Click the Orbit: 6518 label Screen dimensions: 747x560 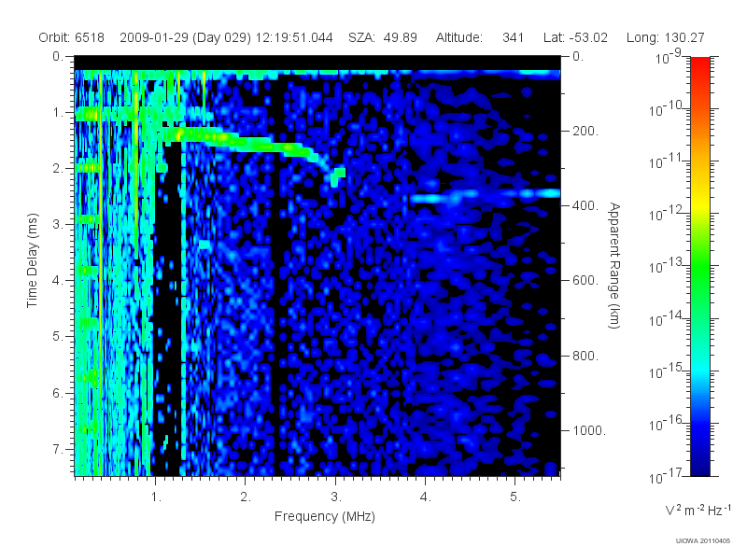(x=72, y=37)
